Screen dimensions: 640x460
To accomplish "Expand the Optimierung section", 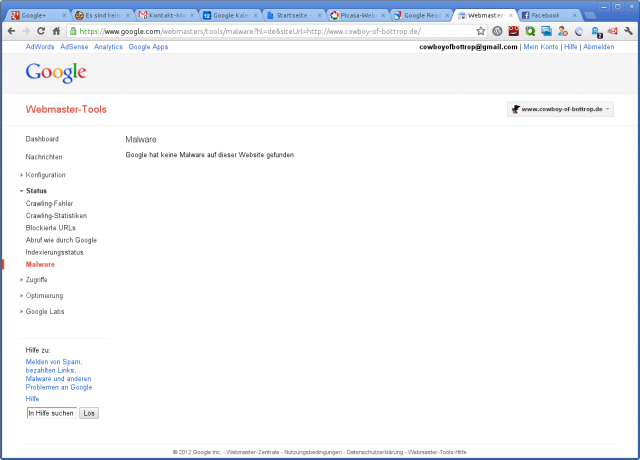I will click(x=44, y=296).
